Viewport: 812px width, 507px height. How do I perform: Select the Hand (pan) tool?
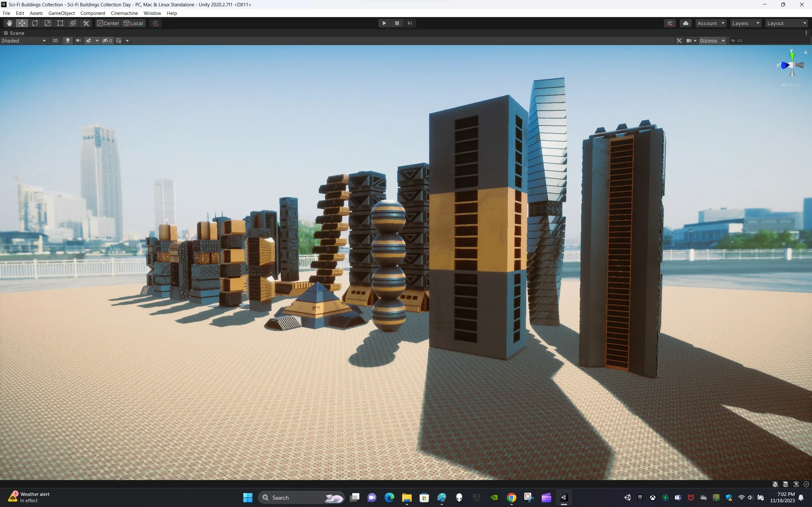tap(9, 23)
